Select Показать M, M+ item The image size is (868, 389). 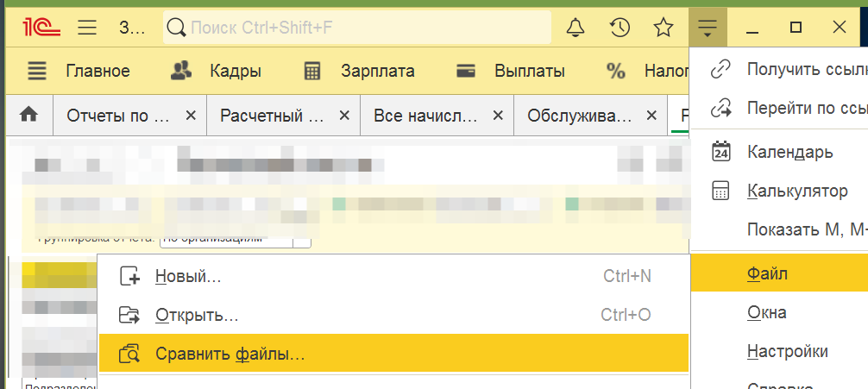click(779, 229)
